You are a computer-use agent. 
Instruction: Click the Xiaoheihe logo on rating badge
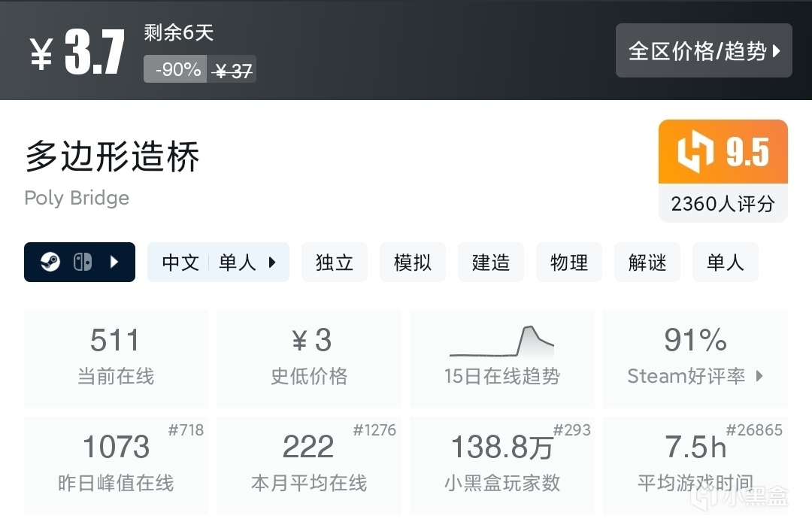695,153
